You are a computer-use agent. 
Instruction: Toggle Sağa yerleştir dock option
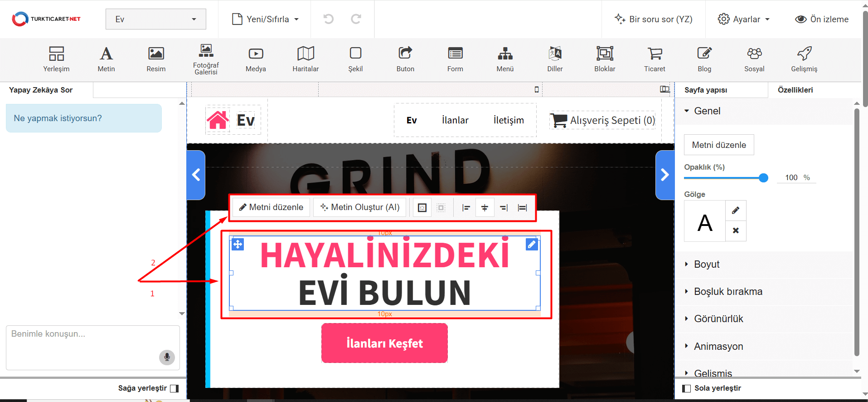(174, 388)
